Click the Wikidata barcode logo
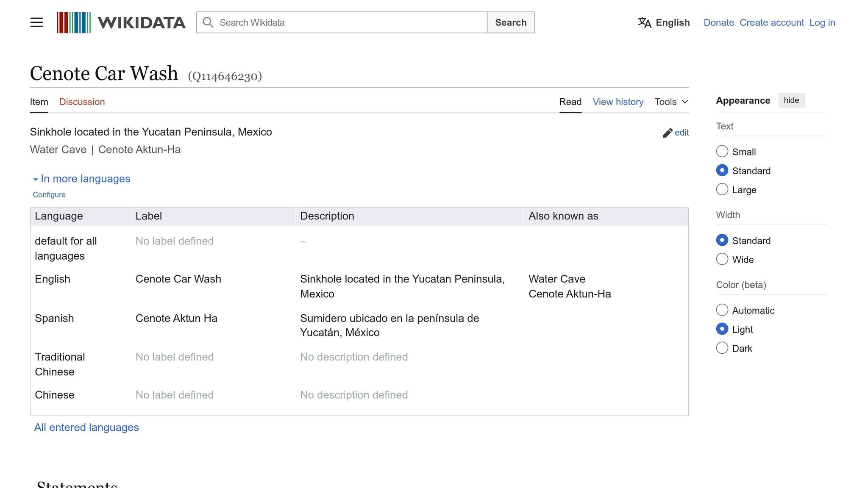 74,22
